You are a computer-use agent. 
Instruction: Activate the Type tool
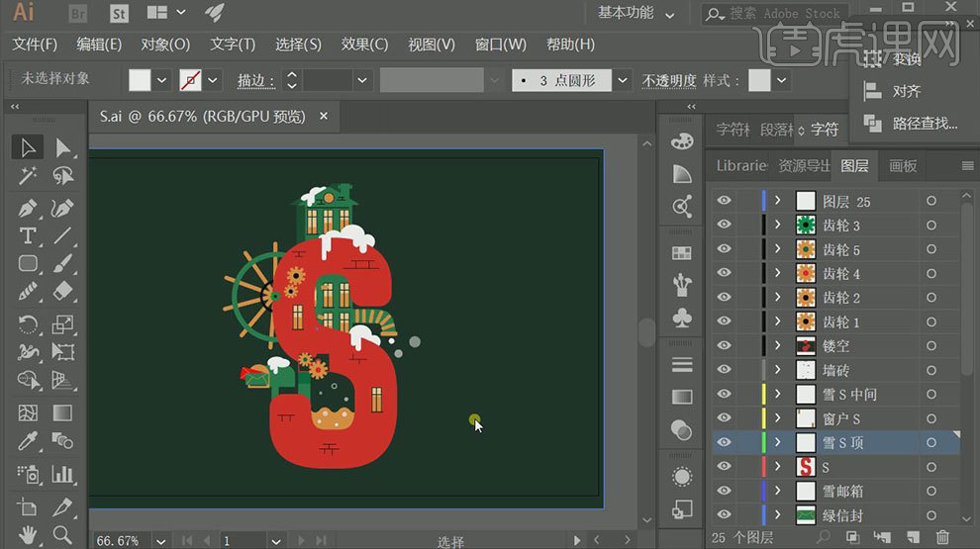[x=28, y=236]
